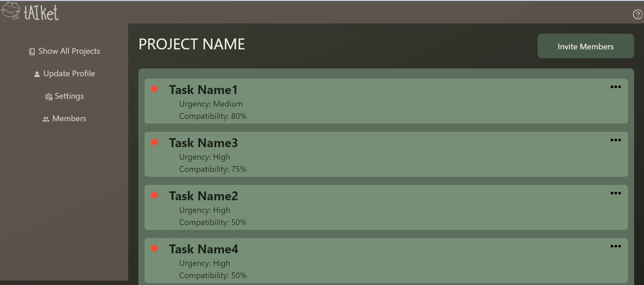
Task: Select the Update Profile person icon
Action: click(37, 74)
